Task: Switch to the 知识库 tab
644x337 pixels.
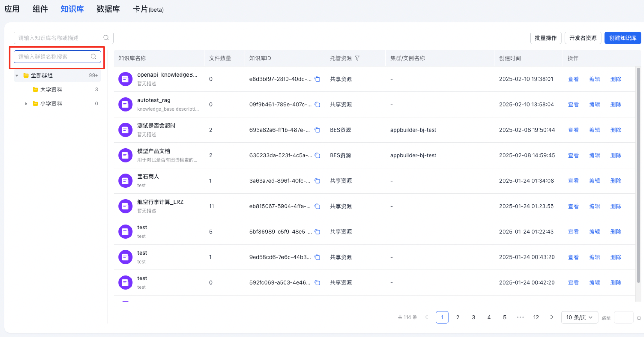Action: click(x=72, y=9)
